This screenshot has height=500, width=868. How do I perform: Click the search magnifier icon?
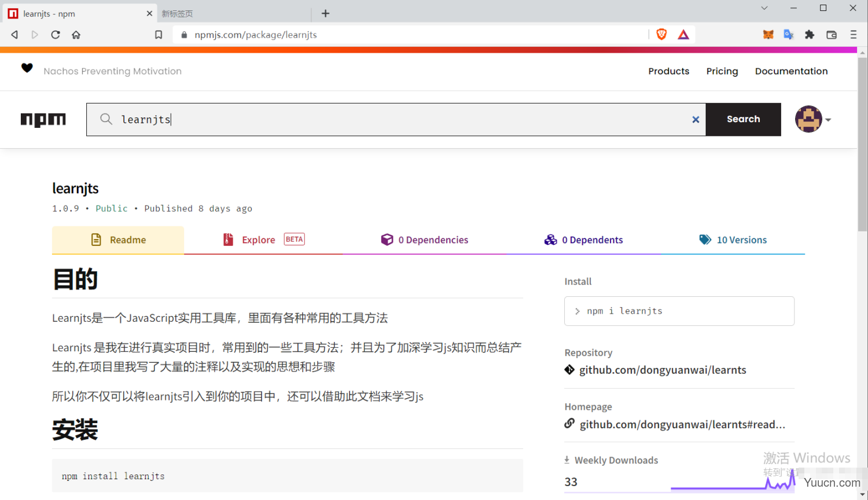pos(106,119)
